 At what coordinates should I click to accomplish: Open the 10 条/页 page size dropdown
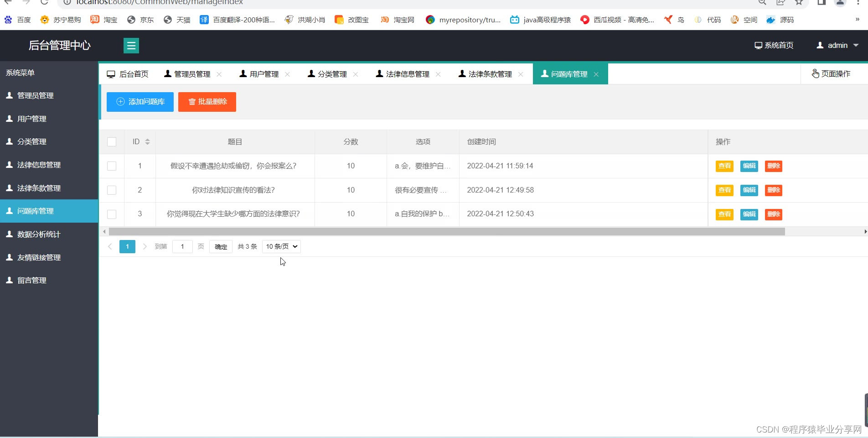click(281, 246)
